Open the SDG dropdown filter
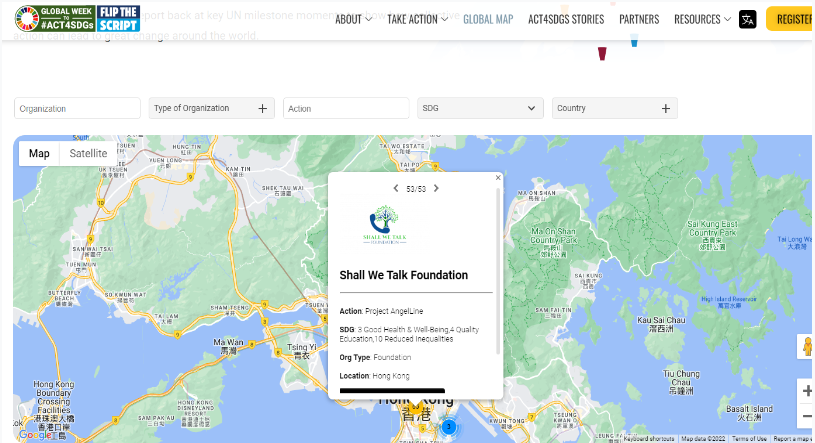 click(480, 108)
